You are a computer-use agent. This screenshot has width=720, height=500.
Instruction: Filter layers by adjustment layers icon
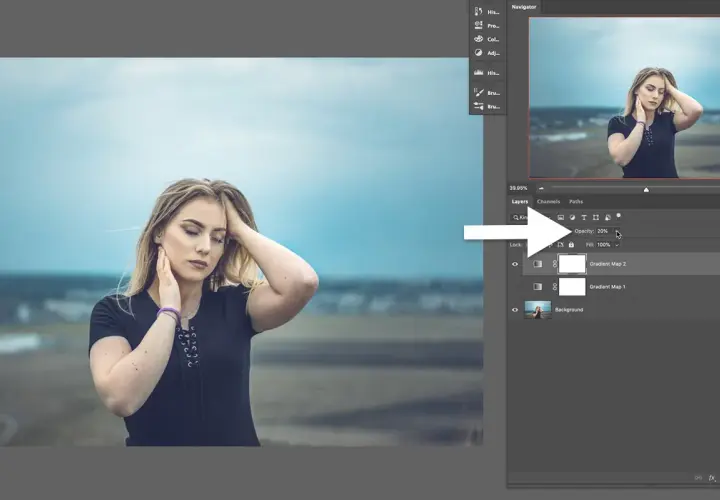pyautogui.click(x=572, y=218)
